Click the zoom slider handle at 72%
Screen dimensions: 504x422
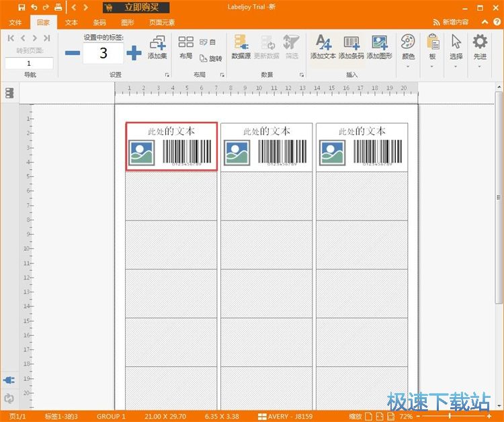pos(450,417)
